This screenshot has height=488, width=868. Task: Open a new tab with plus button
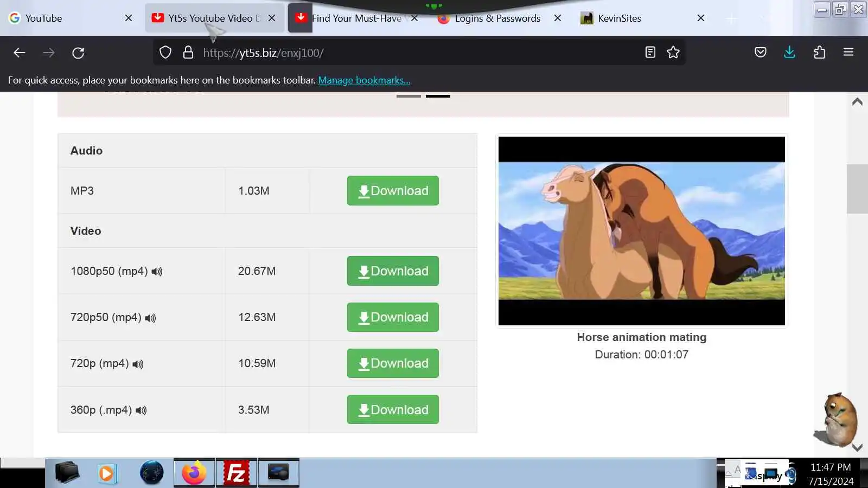coord(732,19)
